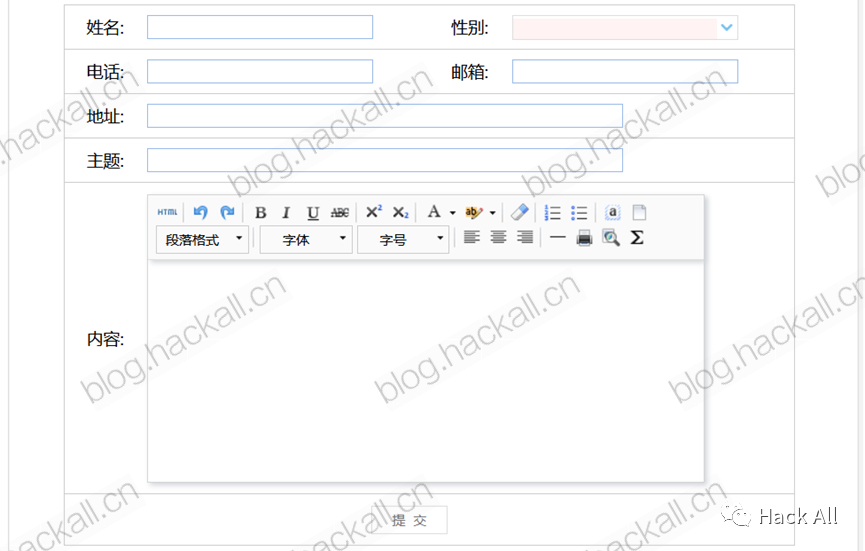
Task: Align text left
Action: 472,238
